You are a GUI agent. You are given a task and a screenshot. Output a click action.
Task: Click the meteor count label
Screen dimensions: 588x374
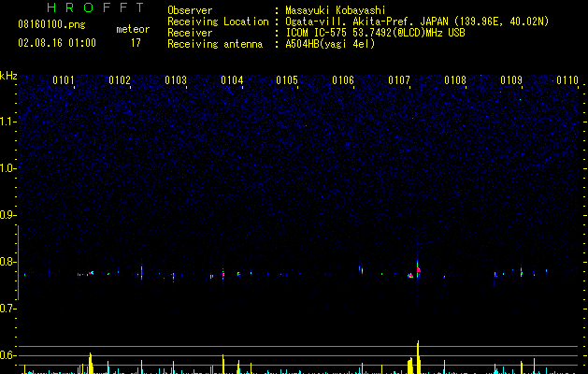(133, 29)
